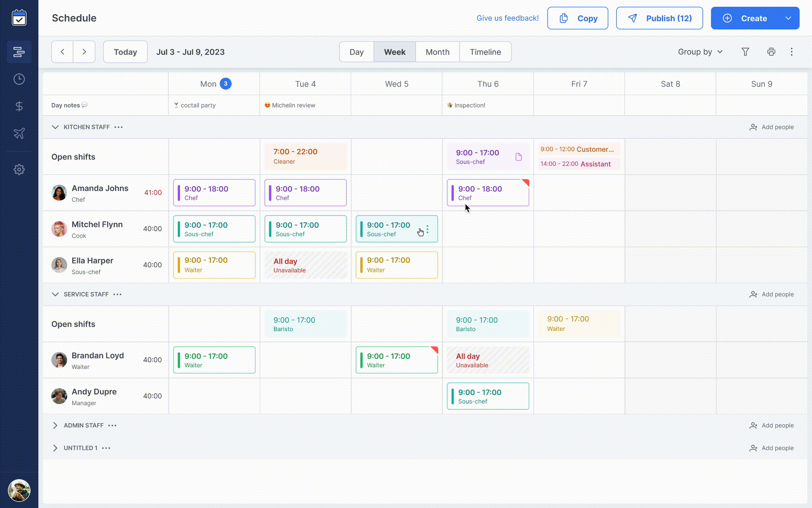Open the three-dot overflow menu in toolbar
The width and height of the screenshot is (812, 508).
[x=792, y=52]
